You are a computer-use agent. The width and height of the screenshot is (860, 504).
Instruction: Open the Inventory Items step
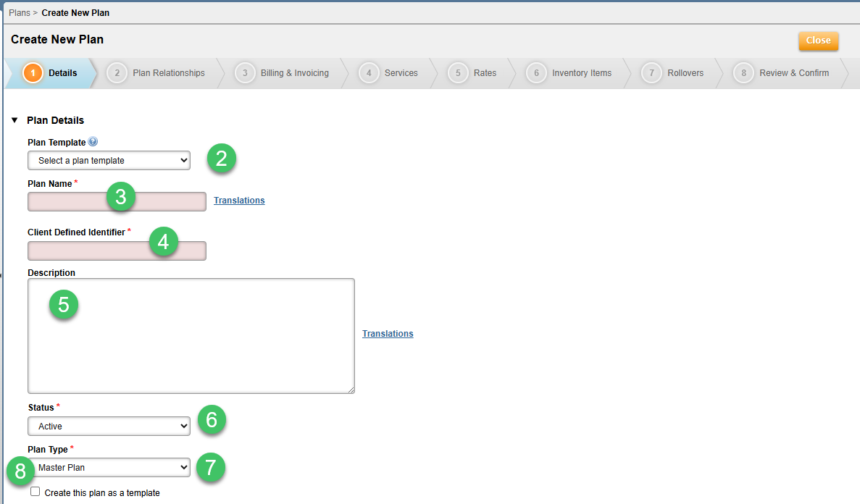coord(580,72)
